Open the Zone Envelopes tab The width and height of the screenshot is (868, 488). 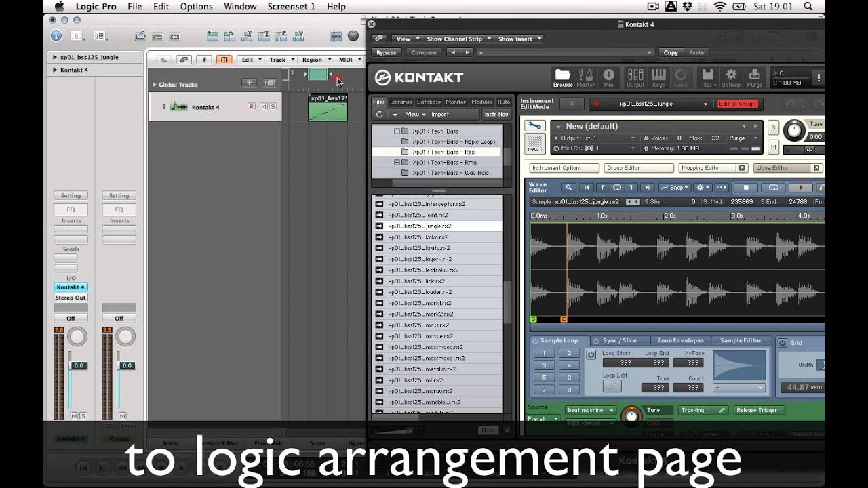(x=679, y=341)
